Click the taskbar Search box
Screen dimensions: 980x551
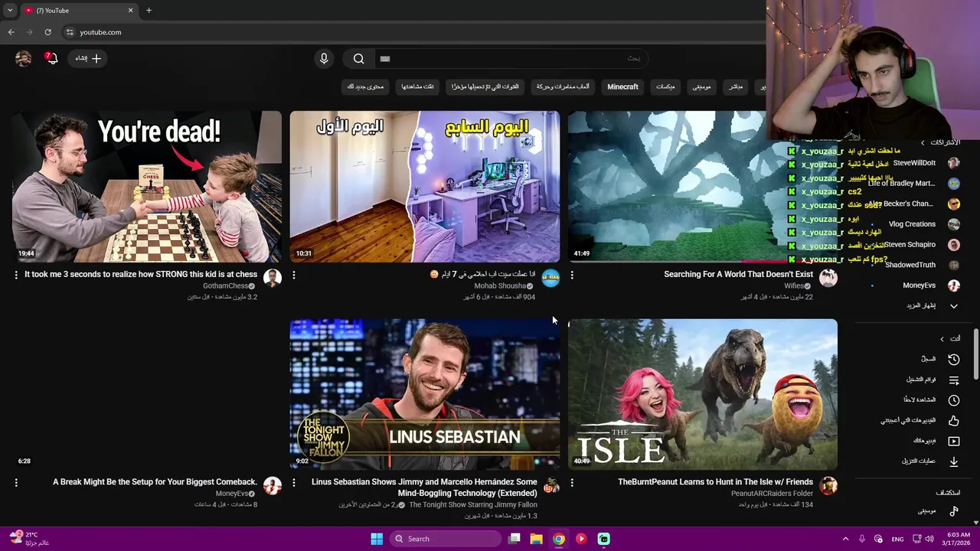coord(446,539)
